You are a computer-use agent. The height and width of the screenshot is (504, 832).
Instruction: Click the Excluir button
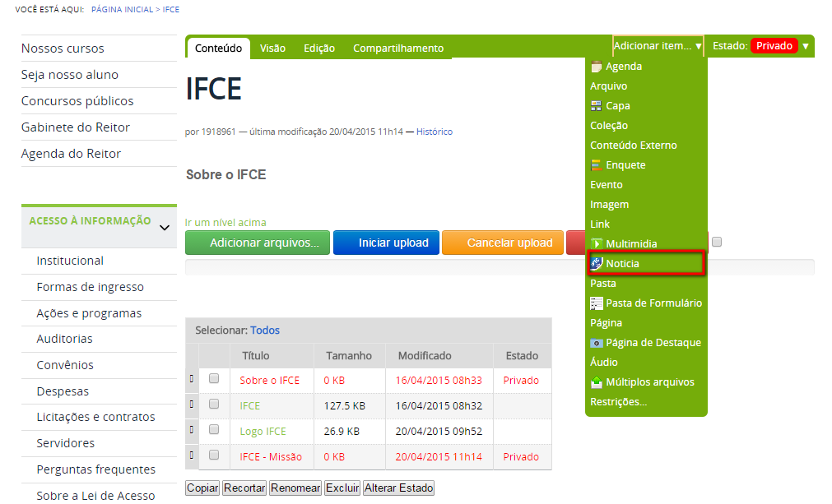pos(342,488)
